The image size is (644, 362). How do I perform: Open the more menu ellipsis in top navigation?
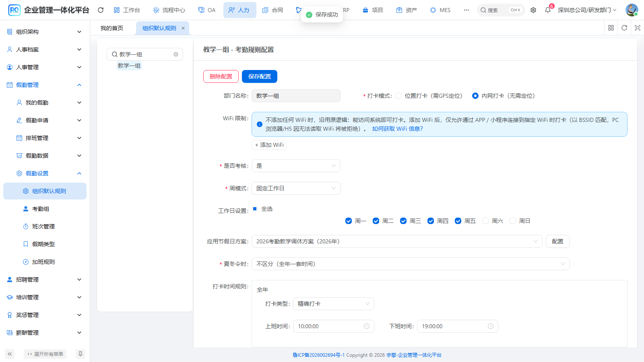click(466, 10)
